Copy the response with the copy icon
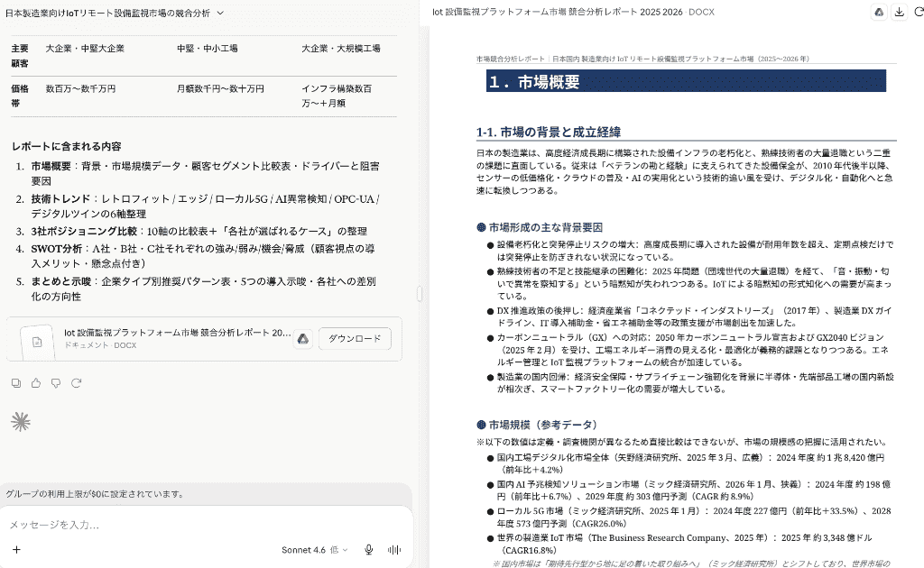Screen dimensions: 924x568 pos(16,383)
